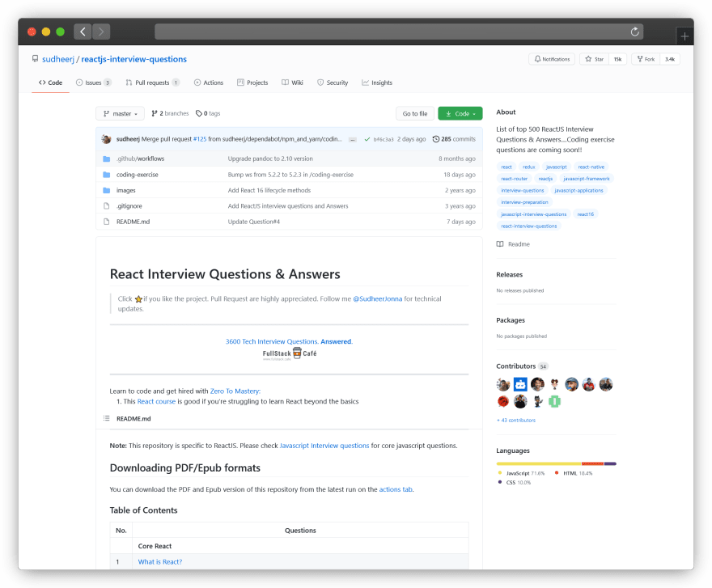Open the Wiki tab
The width and height of the screenshot is (712, 588).
point(292,82)
